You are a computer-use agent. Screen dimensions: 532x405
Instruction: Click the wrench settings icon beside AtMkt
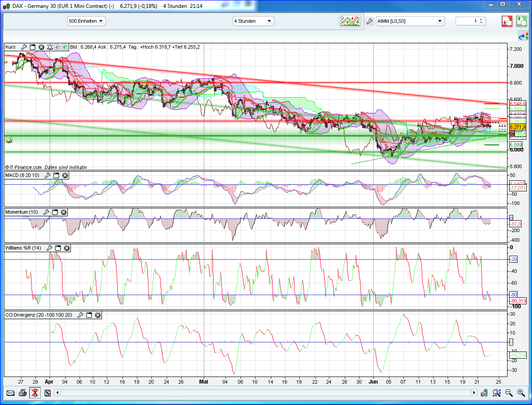click(x=370, y=21)
